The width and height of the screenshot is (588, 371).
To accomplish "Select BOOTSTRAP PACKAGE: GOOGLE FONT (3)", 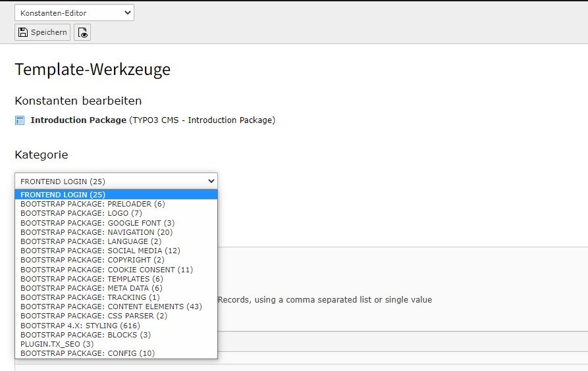I will (x=117, y=222).
